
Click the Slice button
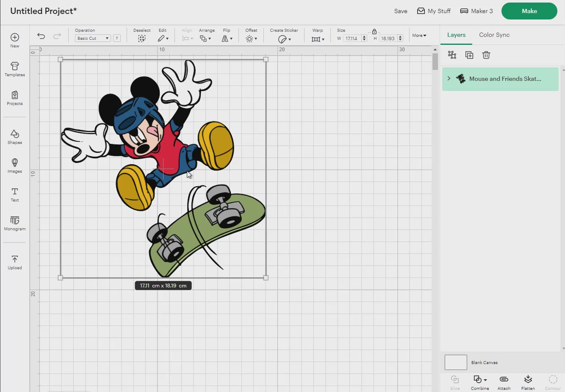coord(455,382)
